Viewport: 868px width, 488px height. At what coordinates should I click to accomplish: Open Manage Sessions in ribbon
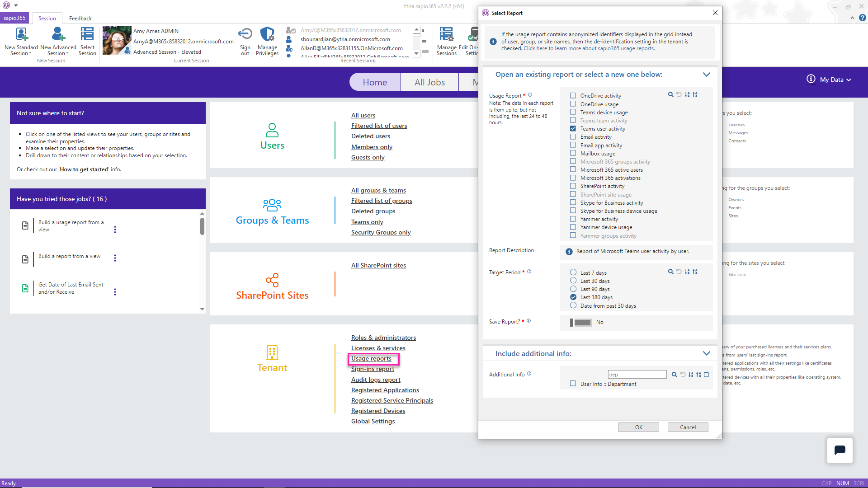click(447, 41)
